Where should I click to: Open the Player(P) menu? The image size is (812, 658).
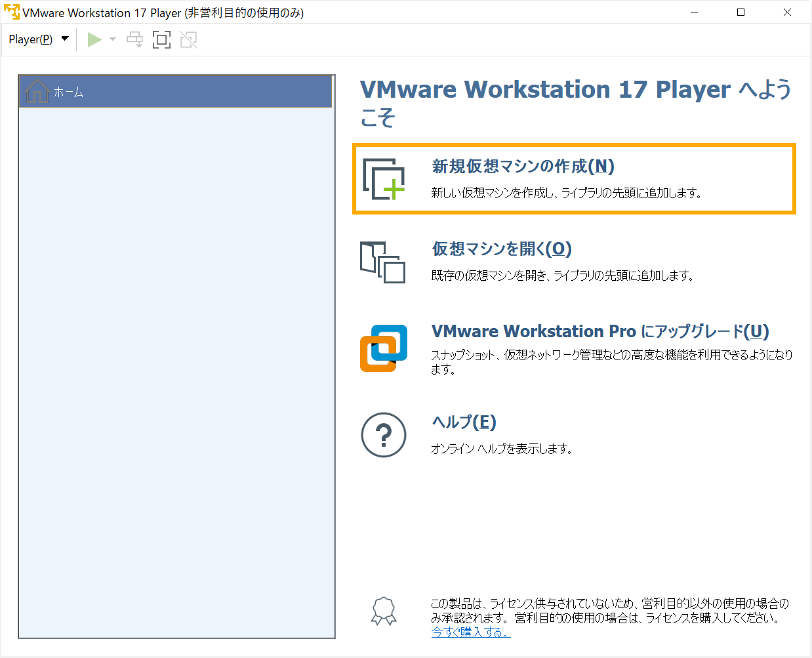pos(39,39)
